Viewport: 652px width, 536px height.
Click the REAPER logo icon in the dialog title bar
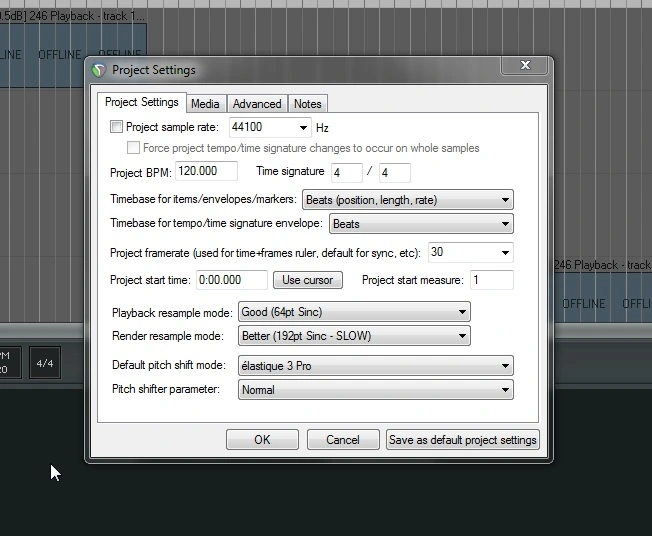pos(99,70)
